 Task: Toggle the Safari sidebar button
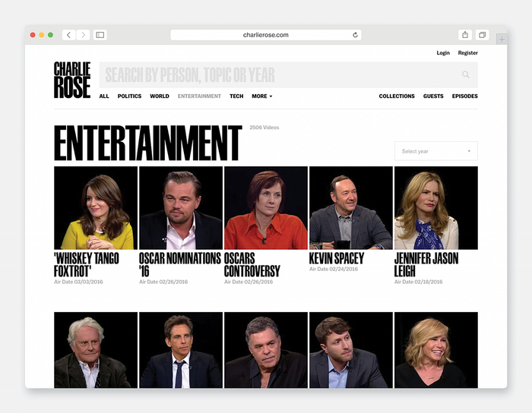pos(100,35)
